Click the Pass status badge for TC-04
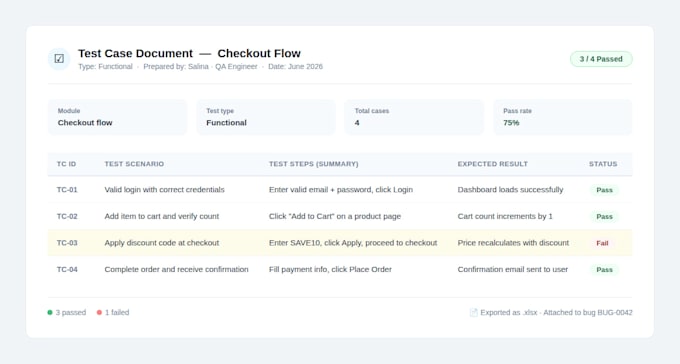Viewport: 680px width, 364px height. 604,269
